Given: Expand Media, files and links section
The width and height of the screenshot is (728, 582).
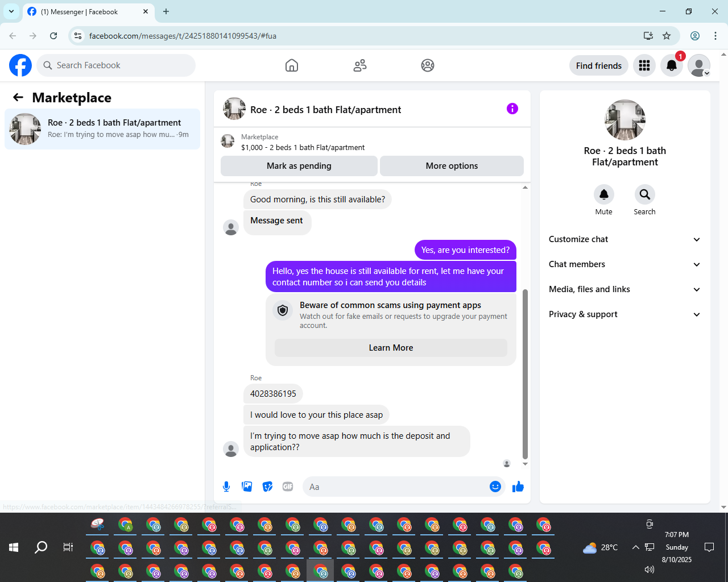Looking at the screenshot, I should (624, 289).
